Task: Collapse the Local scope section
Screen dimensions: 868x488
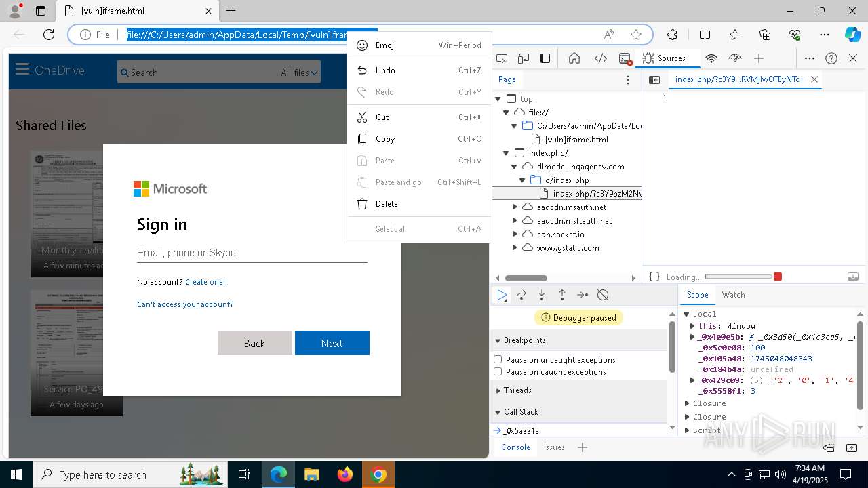Action: pyautogui.click(x=686, y=314)
